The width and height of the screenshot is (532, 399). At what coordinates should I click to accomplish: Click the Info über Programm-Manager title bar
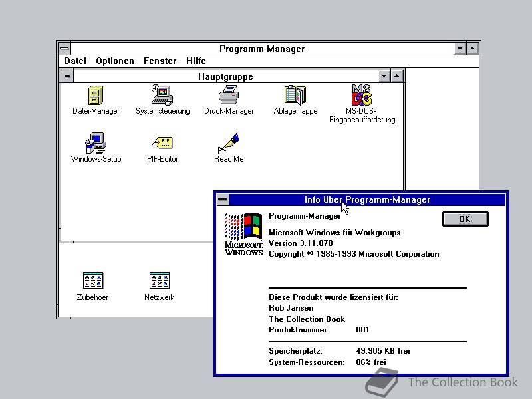[x=367, y=199]
